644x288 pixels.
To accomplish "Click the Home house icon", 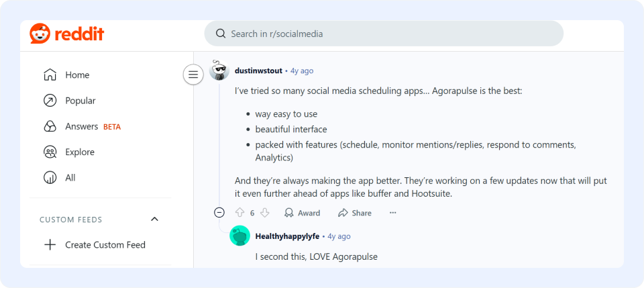I will click(x=50, y=75).
